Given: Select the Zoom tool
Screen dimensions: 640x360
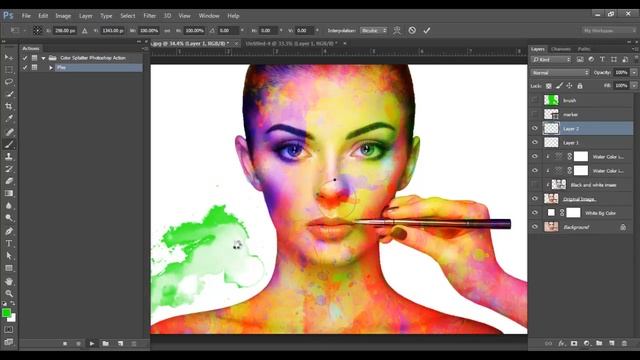Looking at the screenshot, I should tap(9, 293).
